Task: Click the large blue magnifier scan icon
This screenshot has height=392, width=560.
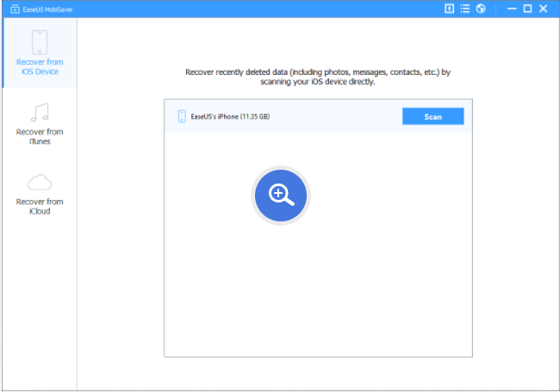Action: coord(281,196)
